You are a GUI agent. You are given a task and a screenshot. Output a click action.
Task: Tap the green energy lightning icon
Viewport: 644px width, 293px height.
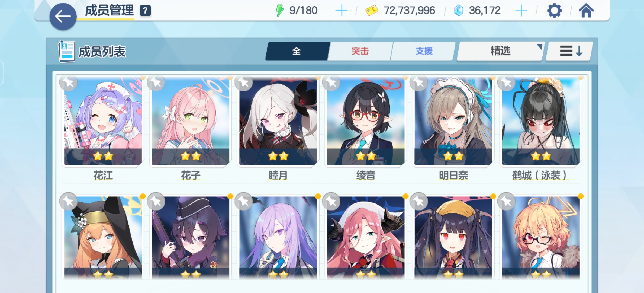tap(279, 11)
